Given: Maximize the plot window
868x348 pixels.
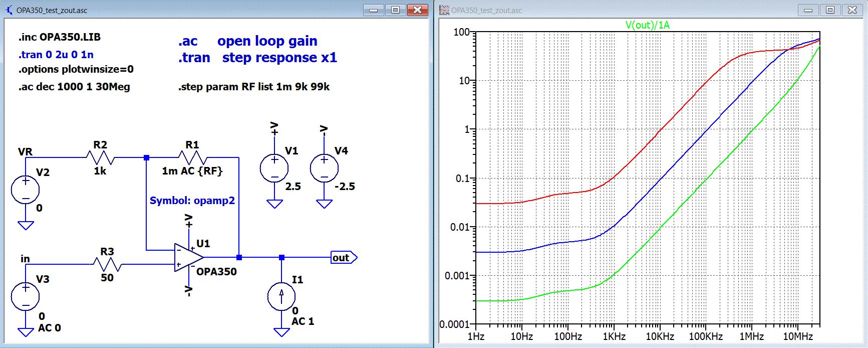Looking at the screenshot, I should coord(830,10).
